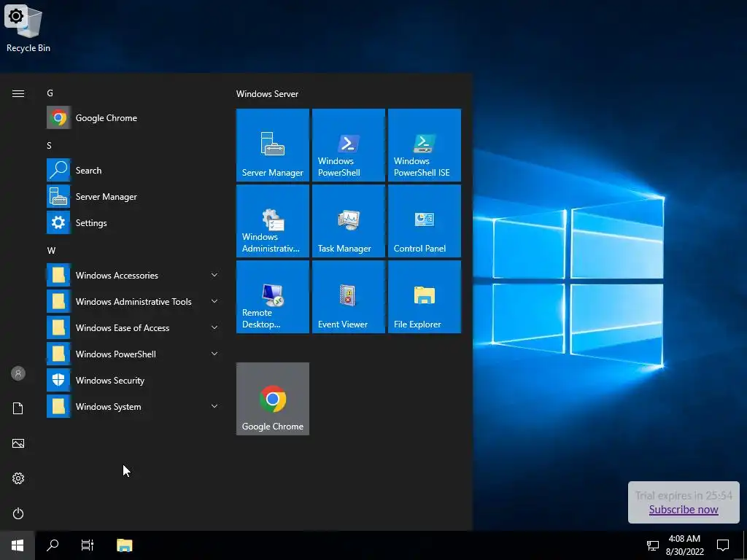
Task: Click the Windows PowerShell folder
Action: [134, 354]
